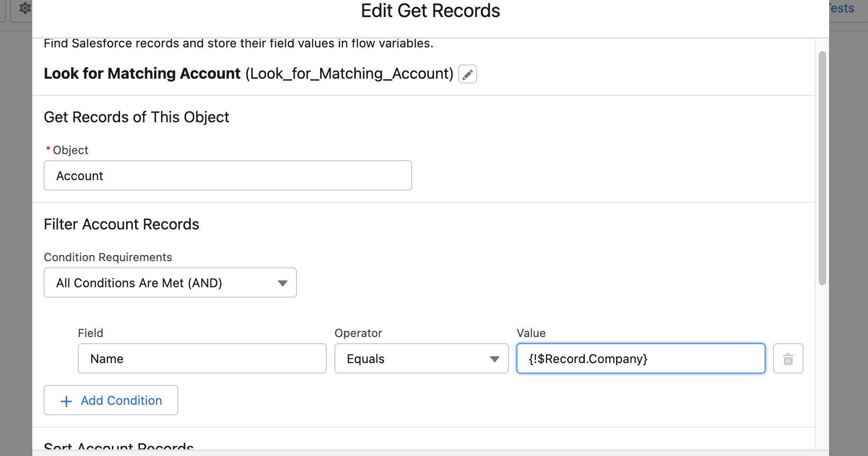Click the Field input showing Name
Screen dimensions: 868x456
(202, 358)
